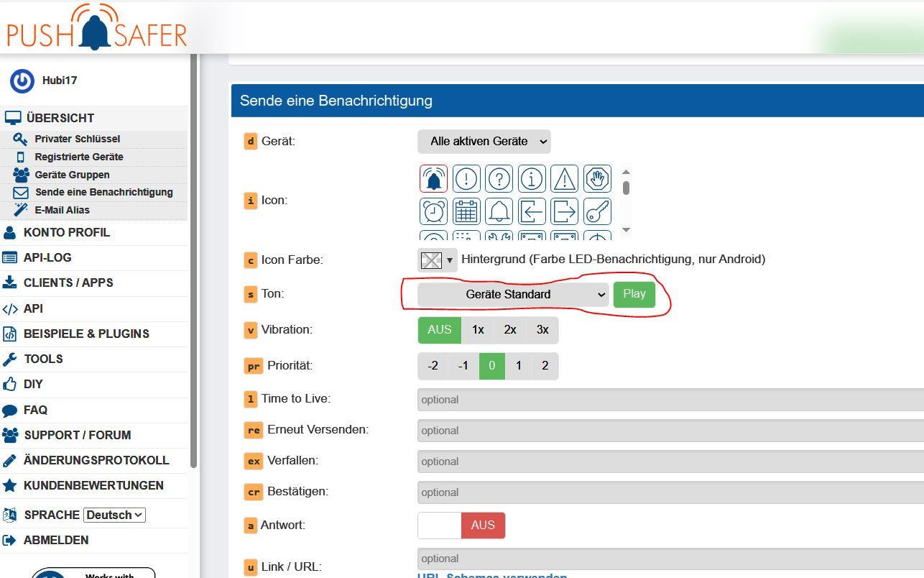The width and height of the screenshot is (924, 578).
Task: Set vibration to 3x
Action: pyautogui.click(x=542, y=330)
